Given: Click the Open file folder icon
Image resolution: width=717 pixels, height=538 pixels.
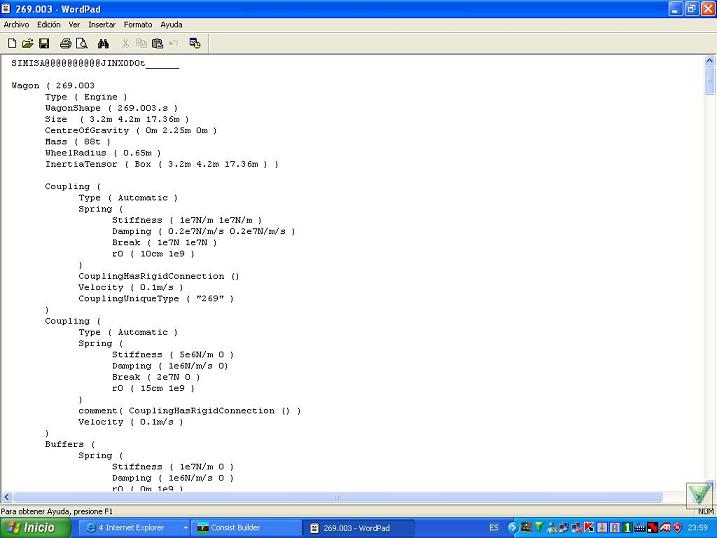Looking at the screenshot, I should pos(28,43).
